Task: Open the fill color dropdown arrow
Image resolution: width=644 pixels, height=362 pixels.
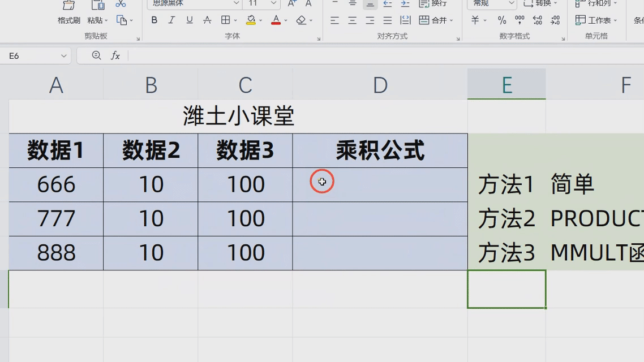Action: 260,20
